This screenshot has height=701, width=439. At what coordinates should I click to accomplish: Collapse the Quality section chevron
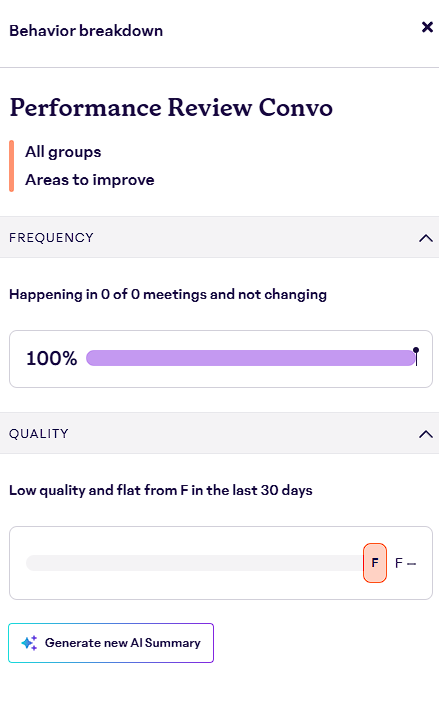tap(426, 434)
